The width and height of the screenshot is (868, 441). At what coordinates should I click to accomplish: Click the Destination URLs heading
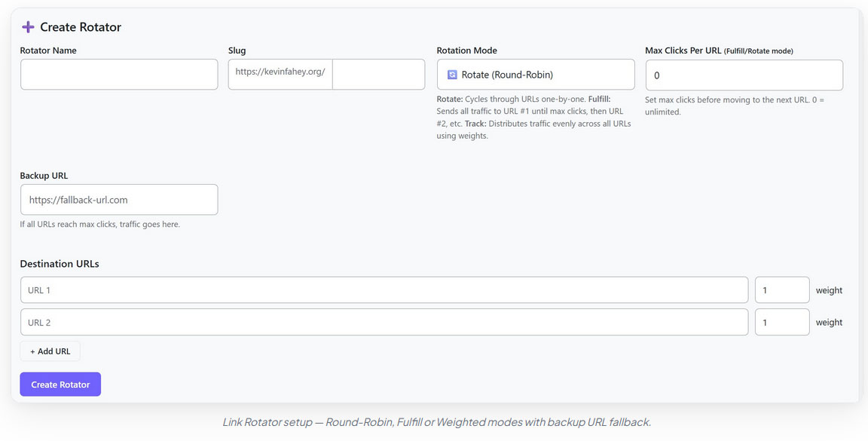(60, 264)
